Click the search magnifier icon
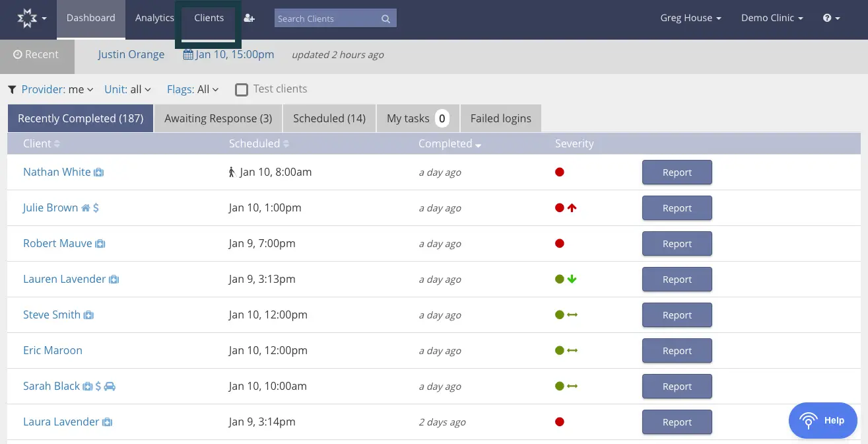The width and height of the screenshot is (868, 444). click(x=385, y=18)
